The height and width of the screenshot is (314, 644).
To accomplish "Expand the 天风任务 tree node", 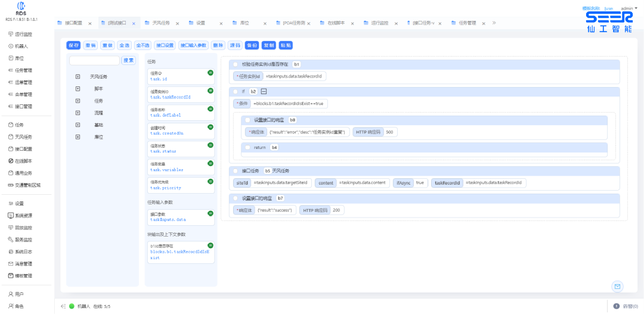I will (x=78, y=77).
